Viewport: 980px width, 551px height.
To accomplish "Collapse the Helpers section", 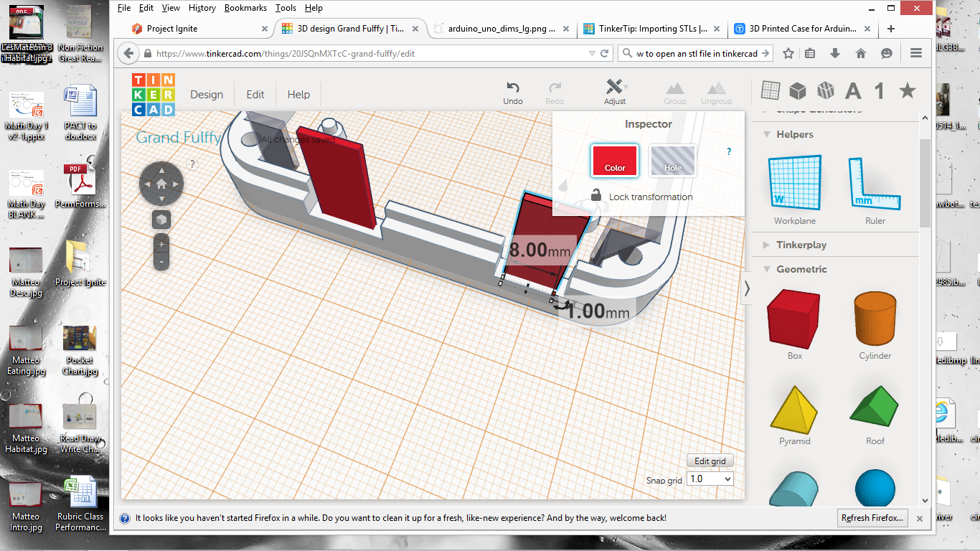I will click(767, 134).
